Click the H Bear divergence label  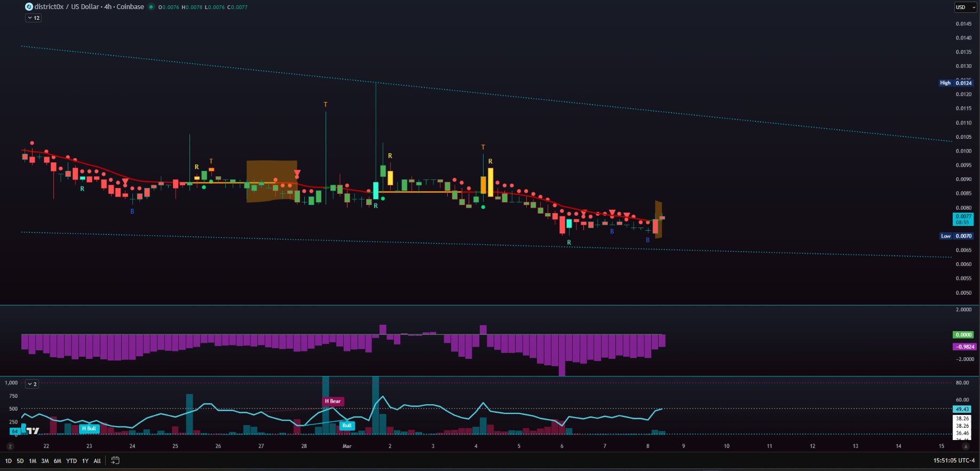pyautogui.click(x=333, y=401)
